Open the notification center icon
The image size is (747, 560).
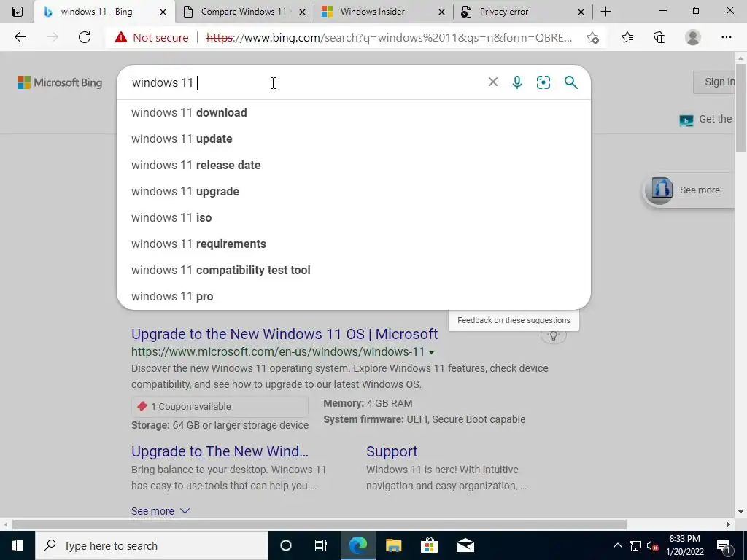coord(724,545)
